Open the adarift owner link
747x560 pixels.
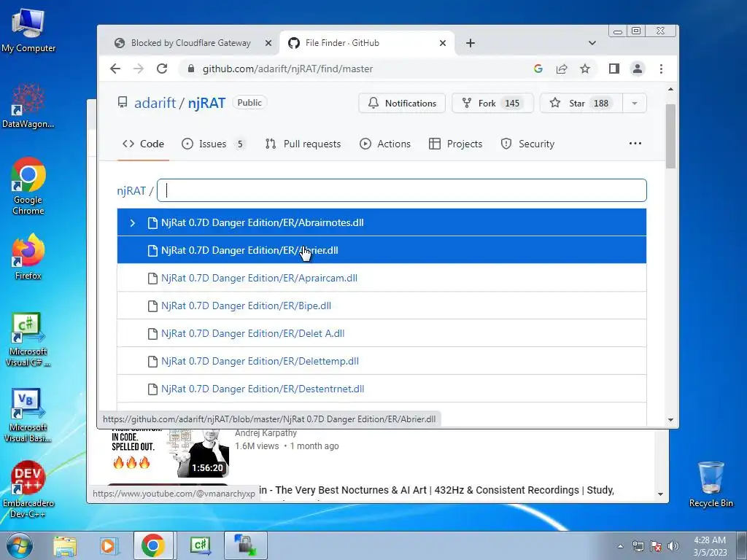point(155,103)
